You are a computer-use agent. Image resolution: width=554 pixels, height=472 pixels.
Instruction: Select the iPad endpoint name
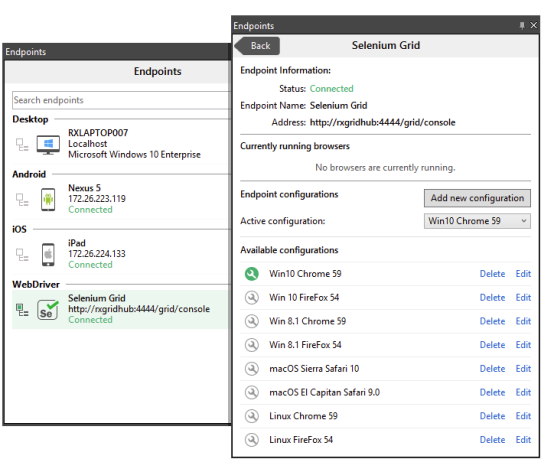click(x=77, y=243)
